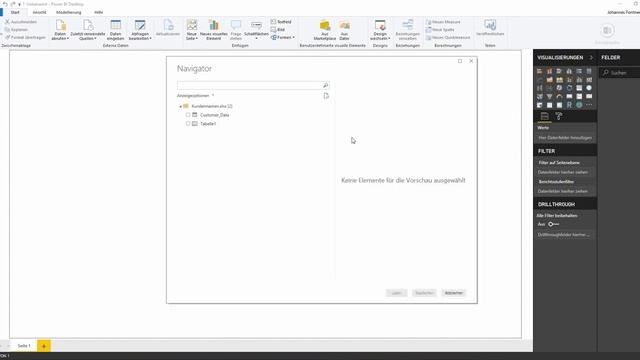Click Neues Measure in the ribbon
Screen dimensions: 640x360
point(443,22)
